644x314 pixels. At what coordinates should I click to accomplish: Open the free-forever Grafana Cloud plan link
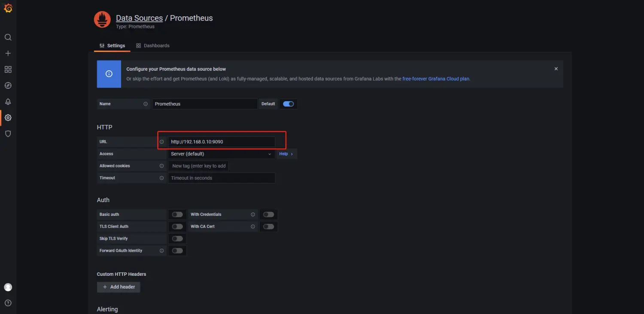(x=436, y=79)
